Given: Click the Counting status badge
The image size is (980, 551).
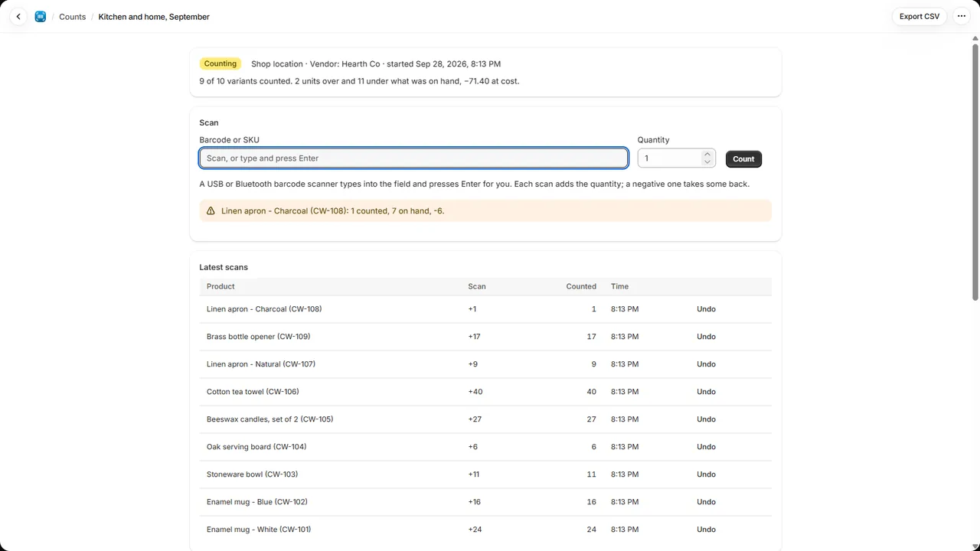Looking at the screenshot, I should 220,64.
